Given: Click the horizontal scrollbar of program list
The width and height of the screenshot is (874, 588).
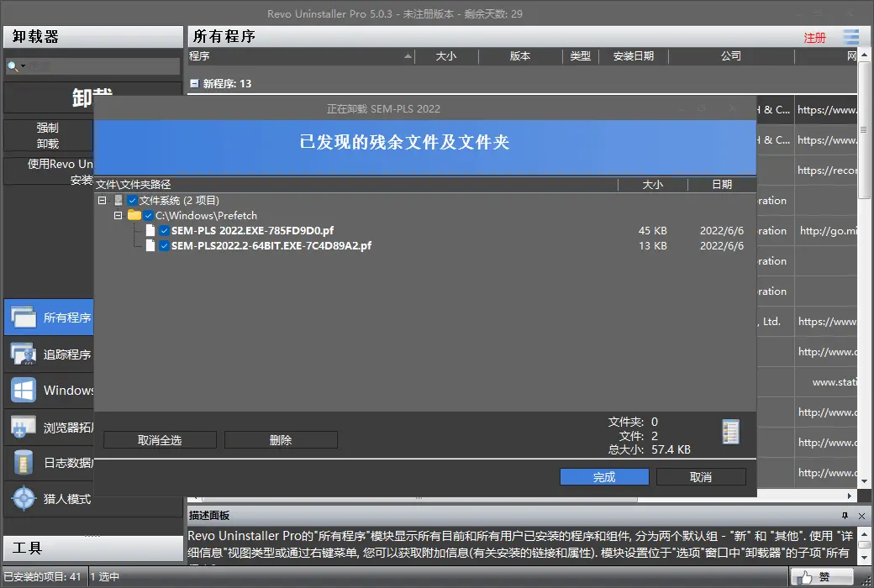Looking at the screenshot, I should [x=419, y=498].
